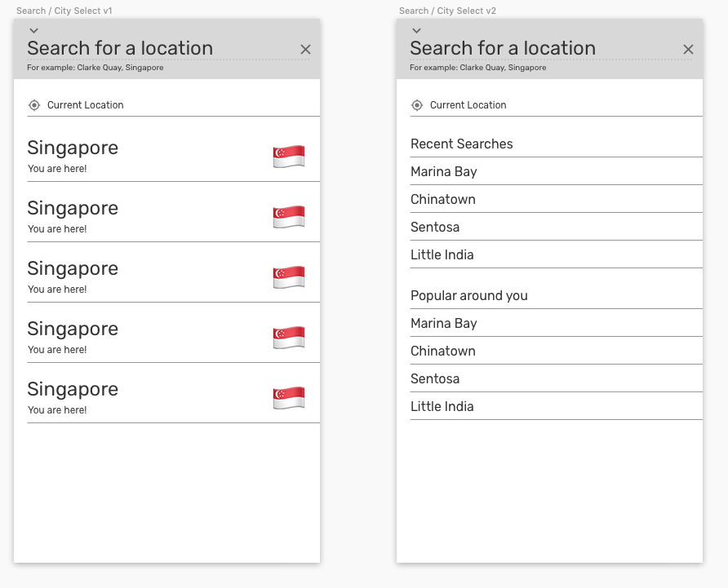This screenshot has height=588, width=728.
Task: Click the v2 Current Location crosshair icon
Action: (417, 105)
